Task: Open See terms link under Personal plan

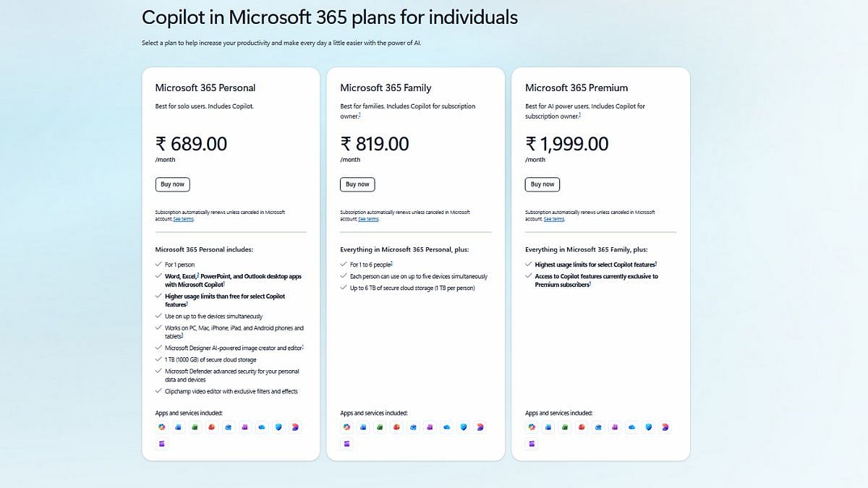Action: 183,218
